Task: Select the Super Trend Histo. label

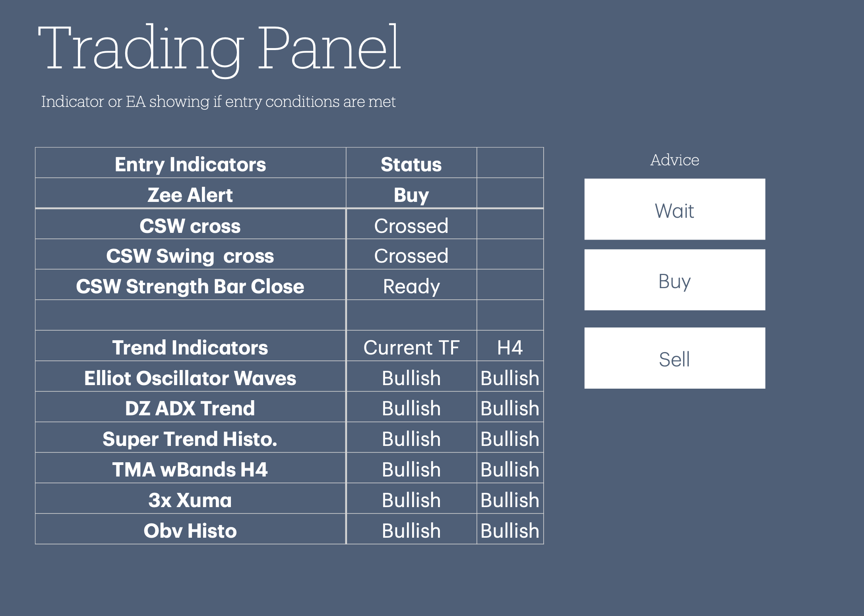Action: click(x=190, y=439)
